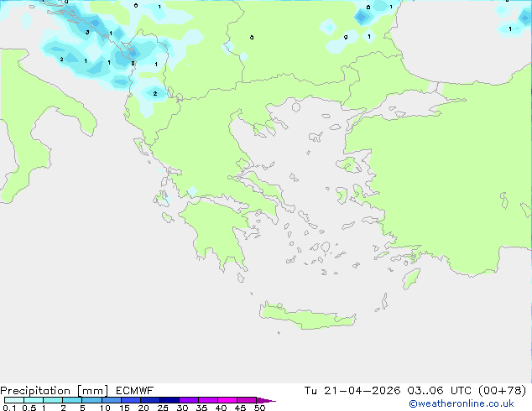Image resolution: width=532 pixels, height=411 pixels.
Task: Click the 30–35 mm purple legend swatch
Action: click(189, 400)
